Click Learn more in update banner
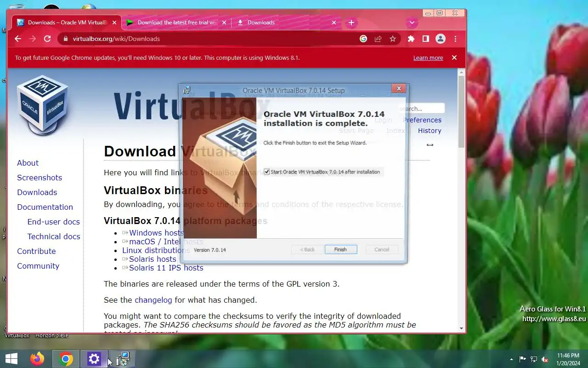Image resolution: width=588 pixels, height=368 pixels. click(x=428, y=58)
